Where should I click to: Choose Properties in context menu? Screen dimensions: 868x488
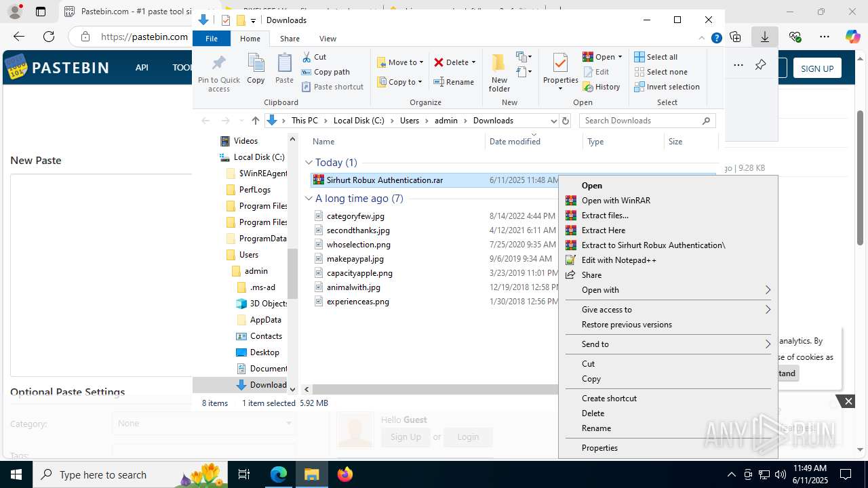(668, 448)
